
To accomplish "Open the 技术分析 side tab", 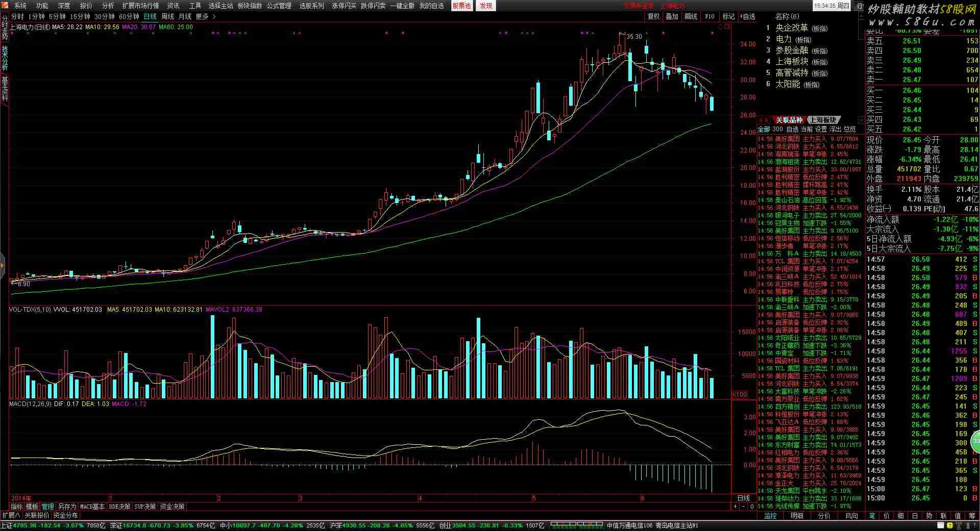I will 5,58.
